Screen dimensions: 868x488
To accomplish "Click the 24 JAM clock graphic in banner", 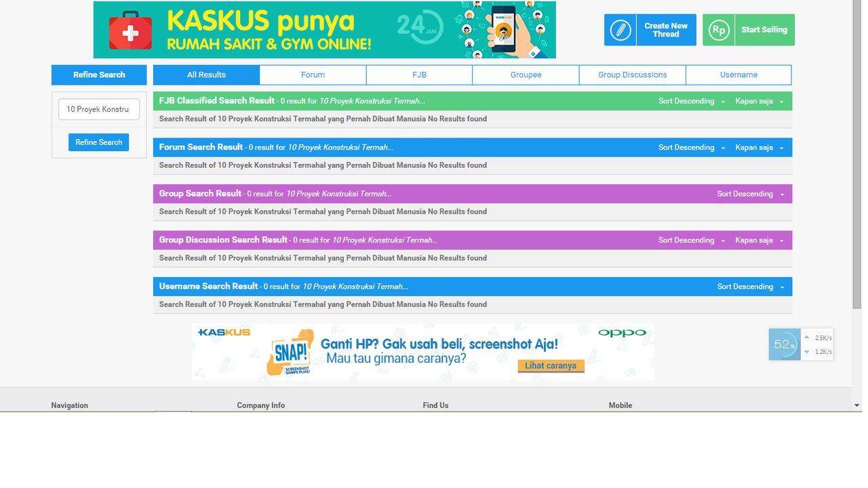I will point(420,27).
